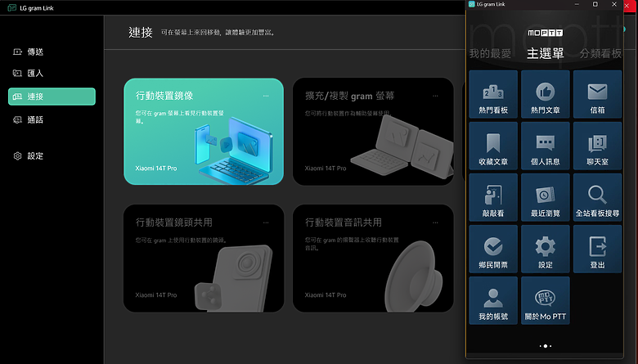Click Xiaomi 14T Pro on 行動裝置鏡像 card
Viewport: 638px width, 364px height.
click(156, 169)
